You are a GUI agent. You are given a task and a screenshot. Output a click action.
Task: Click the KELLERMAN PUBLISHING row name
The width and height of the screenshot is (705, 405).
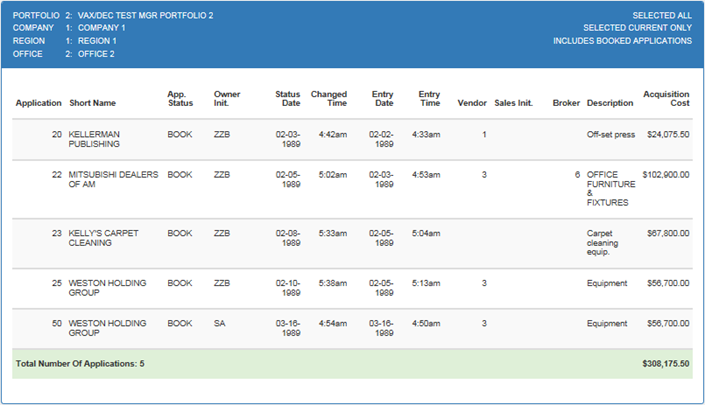(x=94, y=139)
